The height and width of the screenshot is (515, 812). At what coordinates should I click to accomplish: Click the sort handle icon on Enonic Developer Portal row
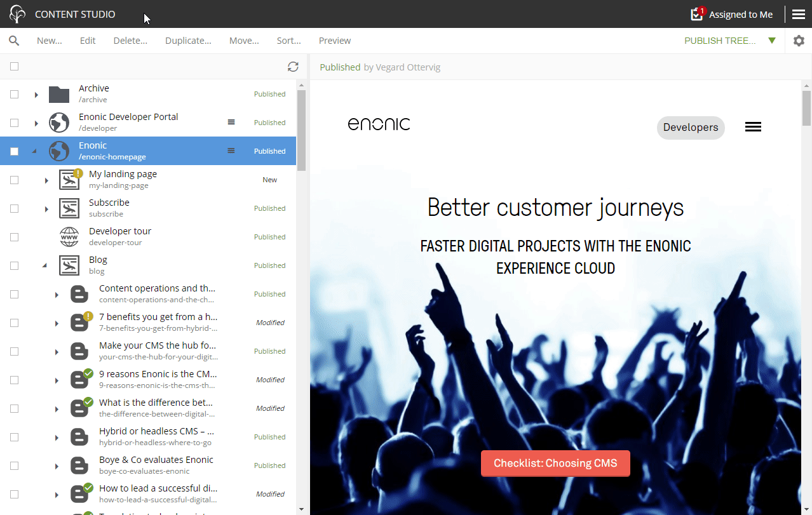click(231, 122)
